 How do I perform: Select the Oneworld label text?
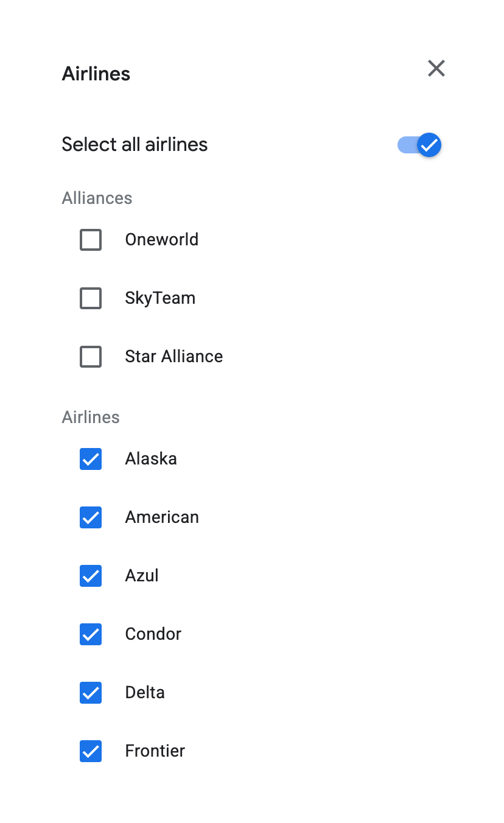(162, 239)
